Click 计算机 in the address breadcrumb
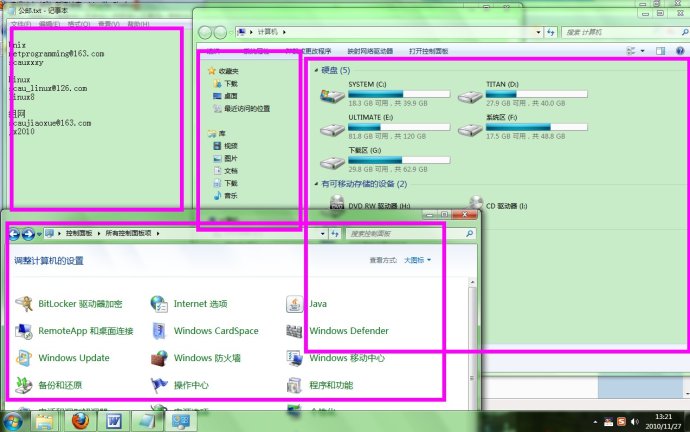 click(268, 32)
